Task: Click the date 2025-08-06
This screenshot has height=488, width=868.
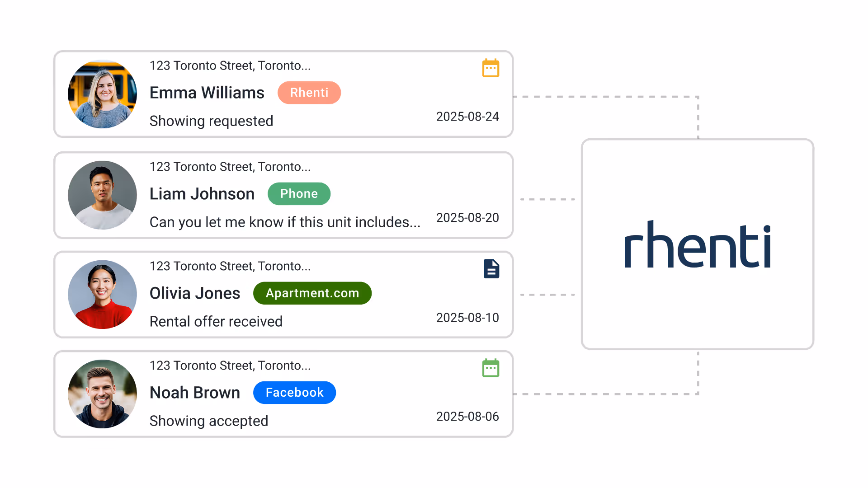Action: pos(467,417)
